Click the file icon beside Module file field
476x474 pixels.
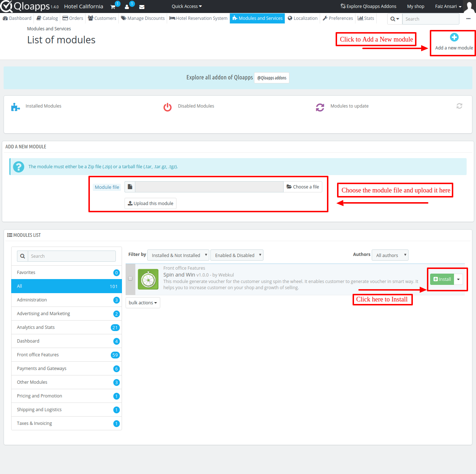point(130,187)
